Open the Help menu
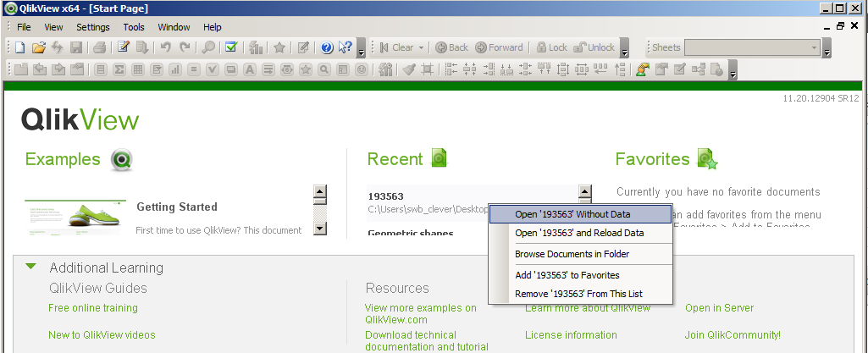Viewport: 868px width, 353px height. coord(212,27)
